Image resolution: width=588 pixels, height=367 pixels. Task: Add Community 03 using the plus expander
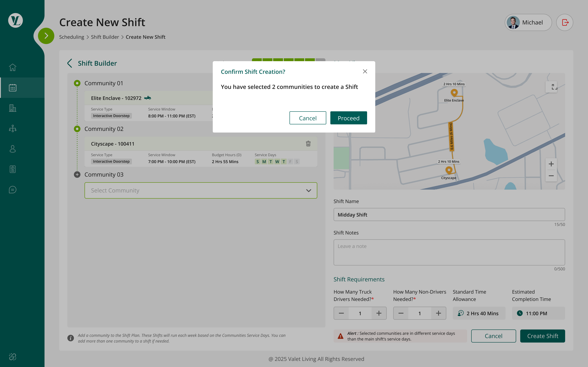(77, 175)
